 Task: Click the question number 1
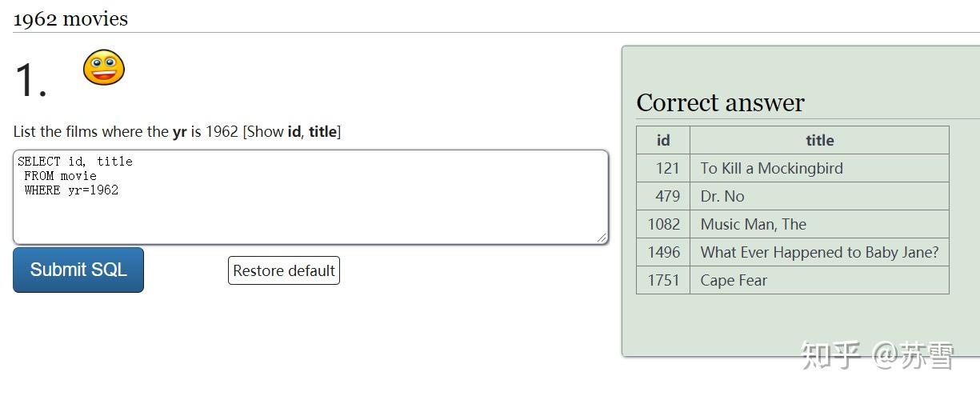30,81
